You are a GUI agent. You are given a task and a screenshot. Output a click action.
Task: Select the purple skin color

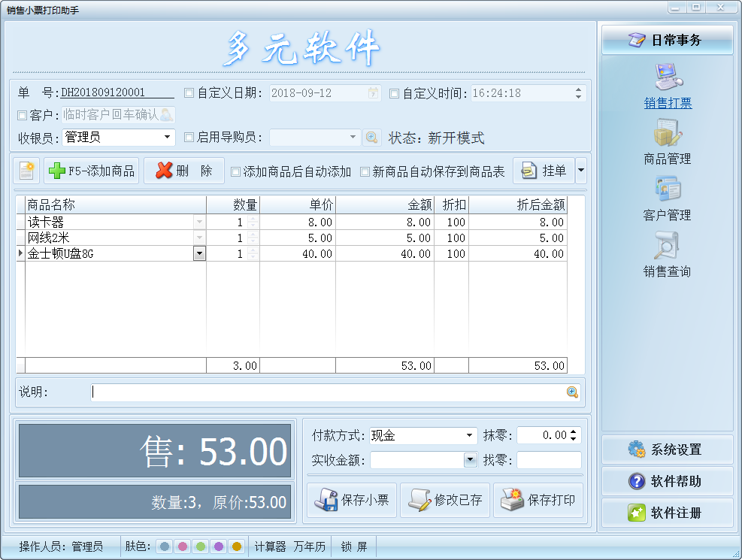pyautogui.click(x=219, y=546)
